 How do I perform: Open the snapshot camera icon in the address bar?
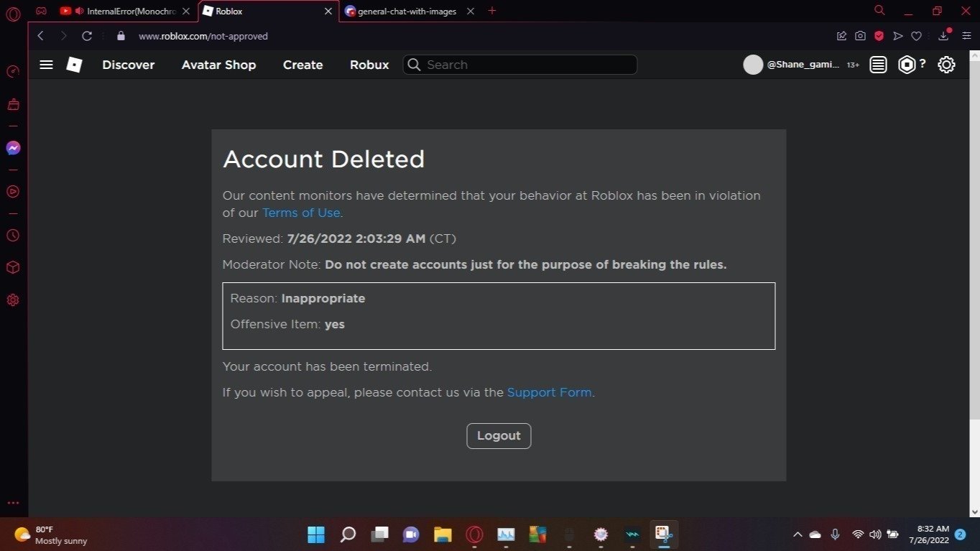coord(860,36)
